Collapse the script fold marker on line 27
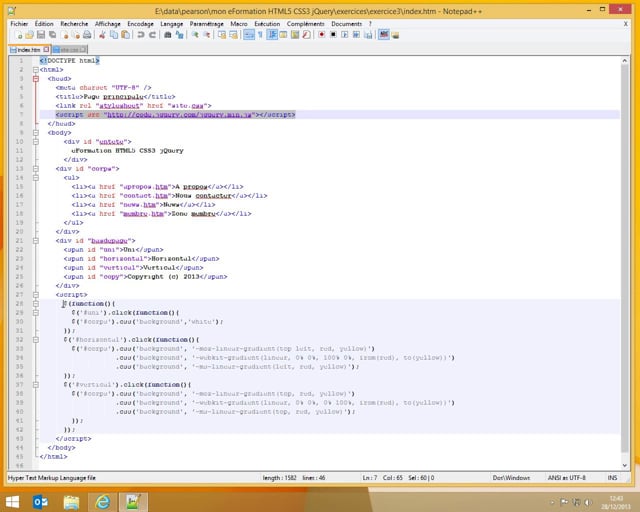The width and height of the screenshot is (640, 512). tap(36, 295)
